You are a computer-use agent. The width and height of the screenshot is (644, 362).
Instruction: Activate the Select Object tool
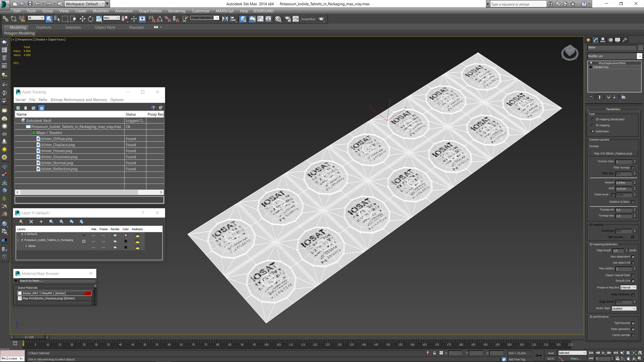tap(49, 19)
